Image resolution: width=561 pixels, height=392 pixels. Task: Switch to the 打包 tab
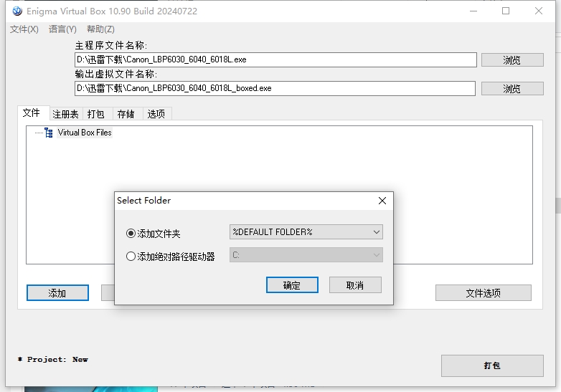point(95,114)
